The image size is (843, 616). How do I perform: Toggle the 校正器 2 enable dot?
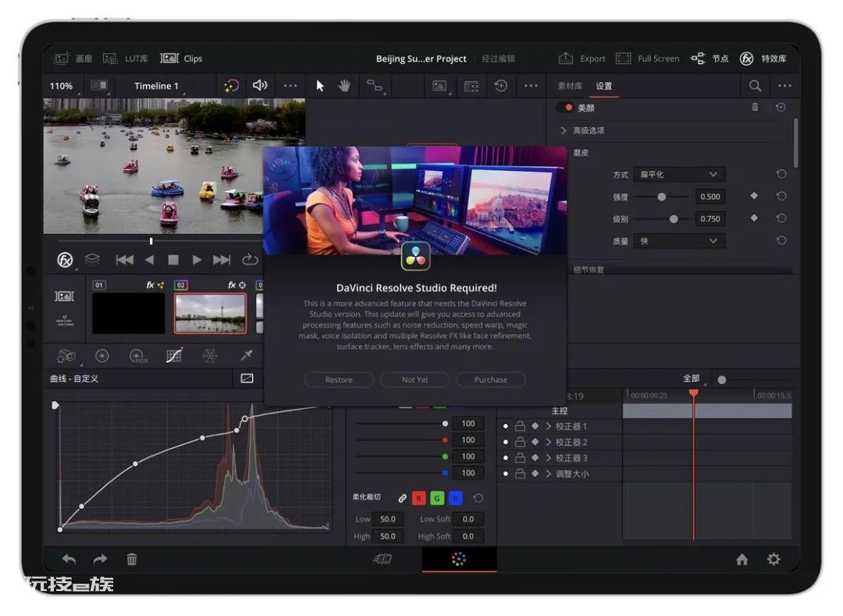505,442
